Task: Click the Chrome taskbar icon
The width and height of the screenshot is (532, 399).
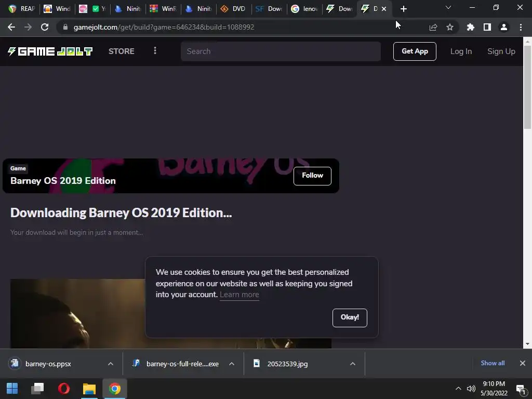Action: 115,389
